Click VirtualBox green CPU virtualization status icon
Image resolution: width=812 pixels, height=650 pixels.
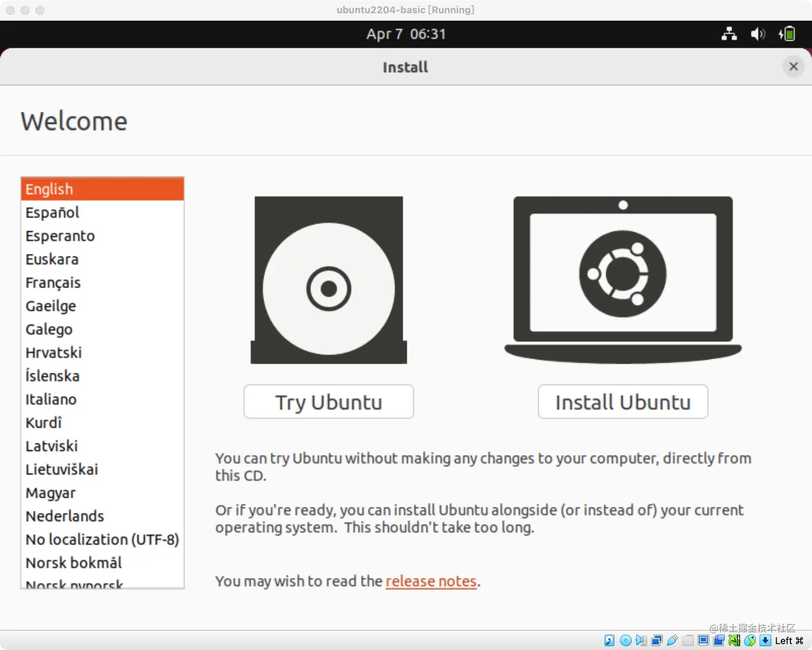(734, 640)
